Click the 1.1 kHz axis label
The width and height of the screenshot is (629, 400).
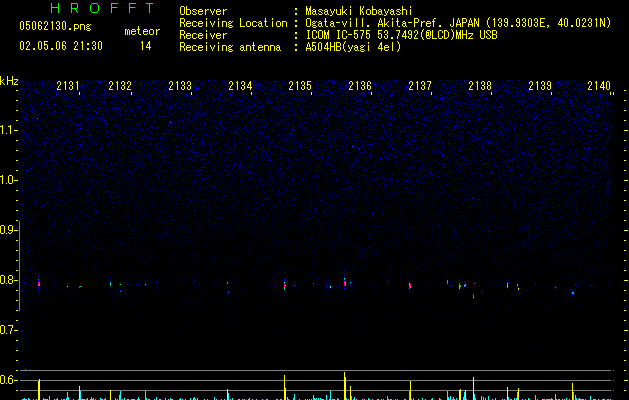[8, 130]
